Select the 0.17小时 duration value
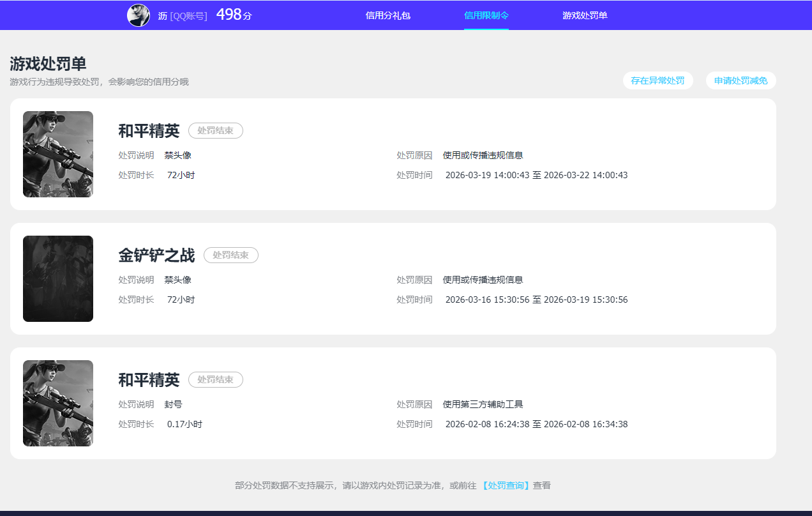This screenshot has width=812, height=516. (184, 424)
